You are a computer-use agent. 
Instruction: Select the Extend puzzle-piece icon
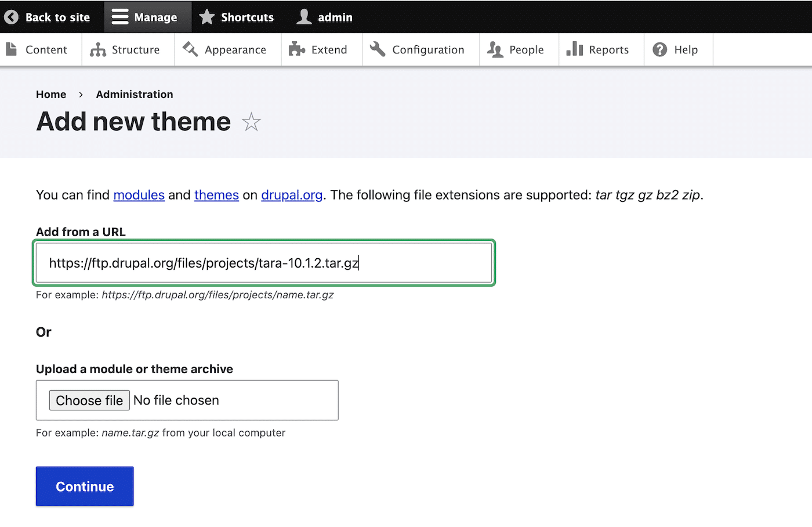pyautogui.click(x=297, y=49)
